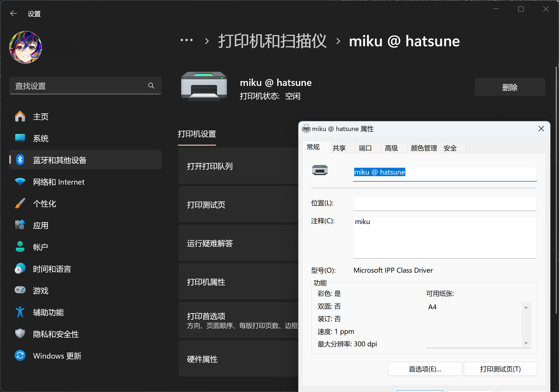The width and height of the screenshot is (559, 392).
Task: Select the 打印机设置 tab
Action: pos(197,134)
